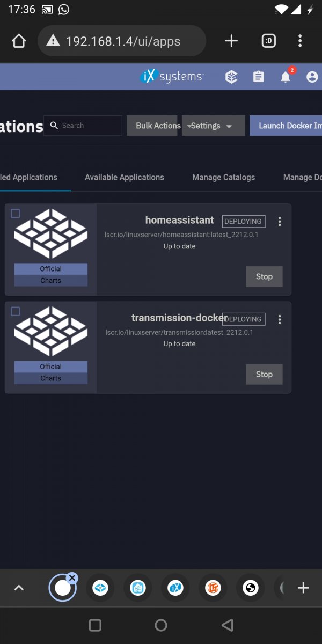Switch to the active white-circle tab

point(62,588)
